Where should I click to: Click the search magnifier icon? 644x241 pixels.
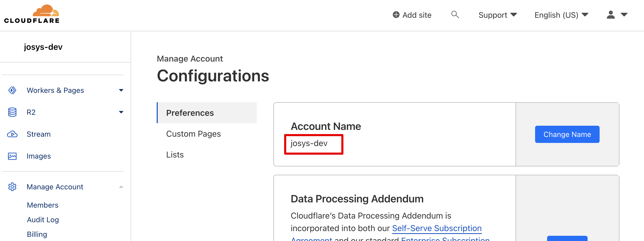455,15
